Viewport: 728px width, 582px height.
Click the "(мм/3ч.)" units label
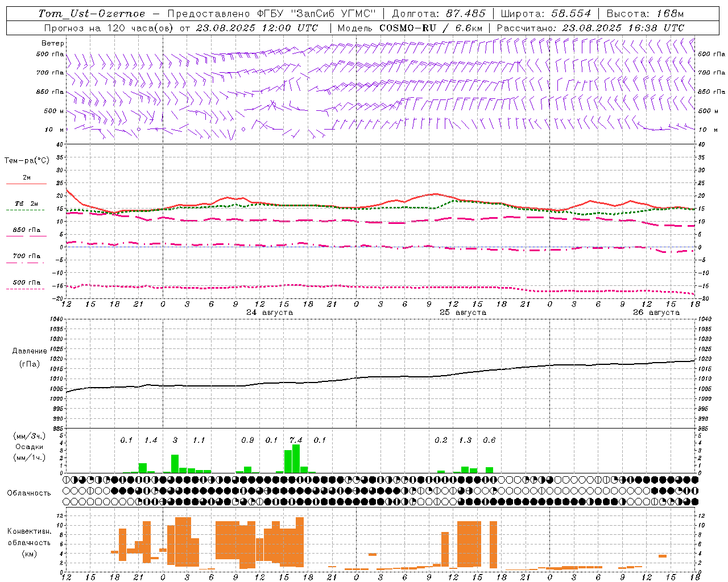tap(30, 436)
